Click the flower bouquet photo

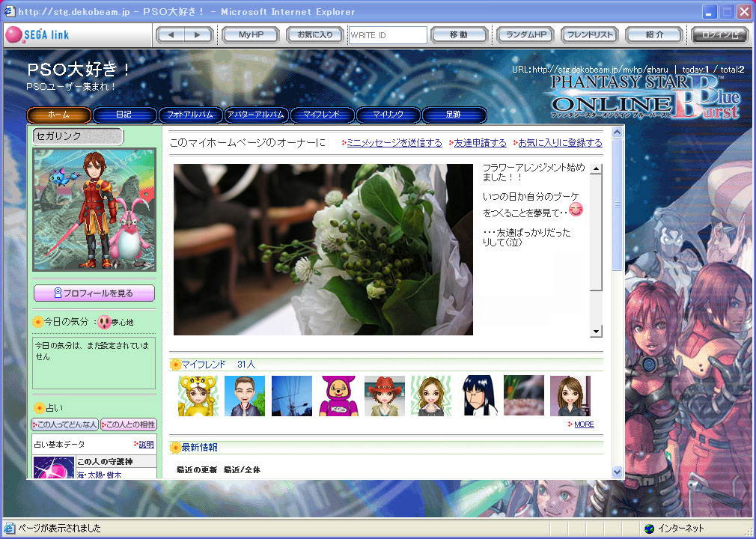pos(323,249)
